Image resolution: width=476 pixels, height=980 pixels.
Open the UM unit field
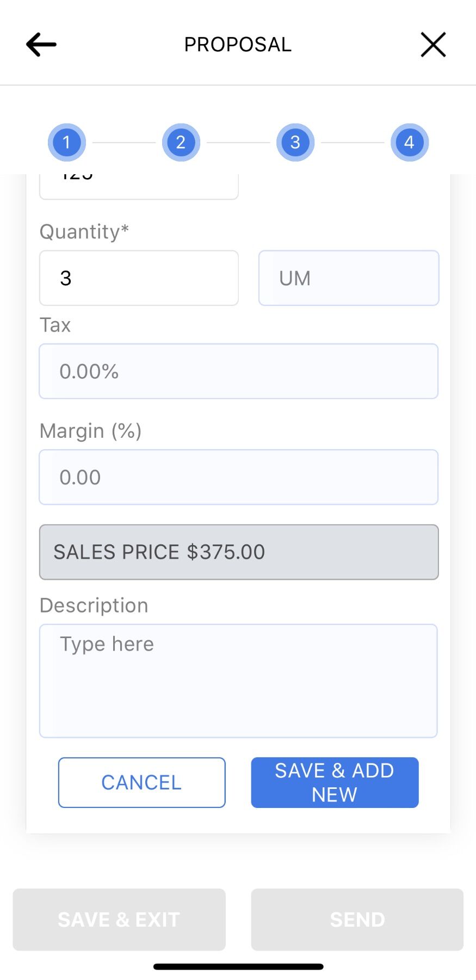tap(349, 278)
